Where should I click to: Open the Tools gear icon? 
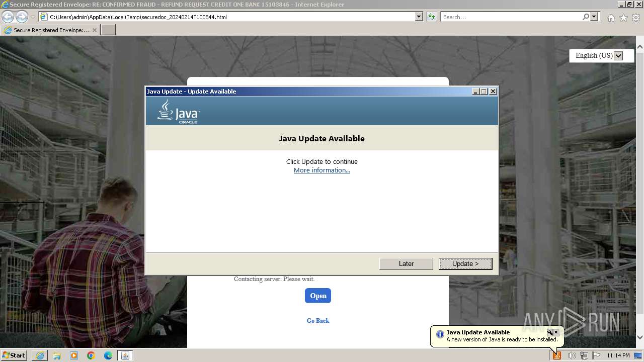(x=636, y=18)
